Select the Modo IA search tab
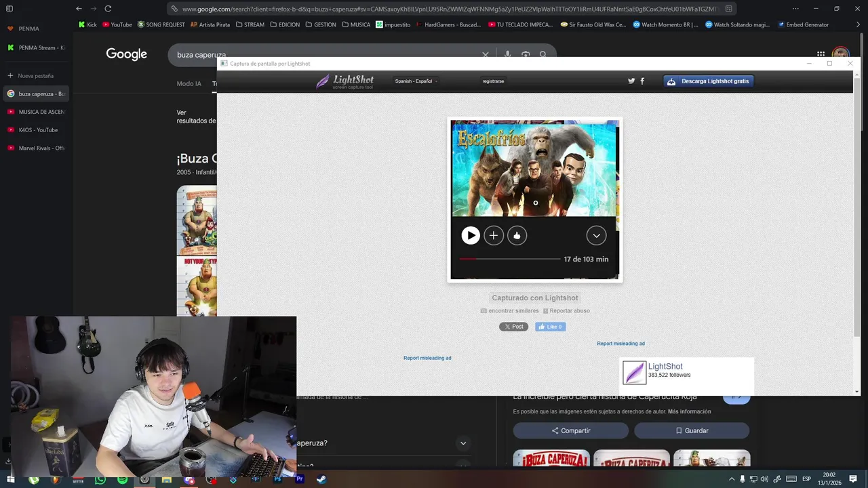868x488 pixels. pyautogui.click(x=189, y=84)
